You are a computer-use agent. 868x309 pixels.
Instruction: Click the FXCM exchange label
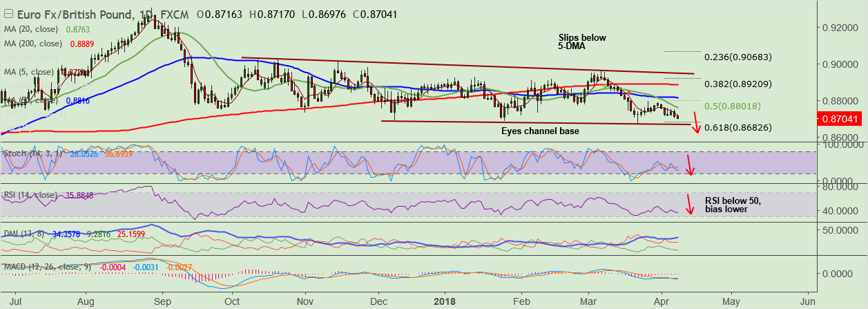click(x=175, y=14)
